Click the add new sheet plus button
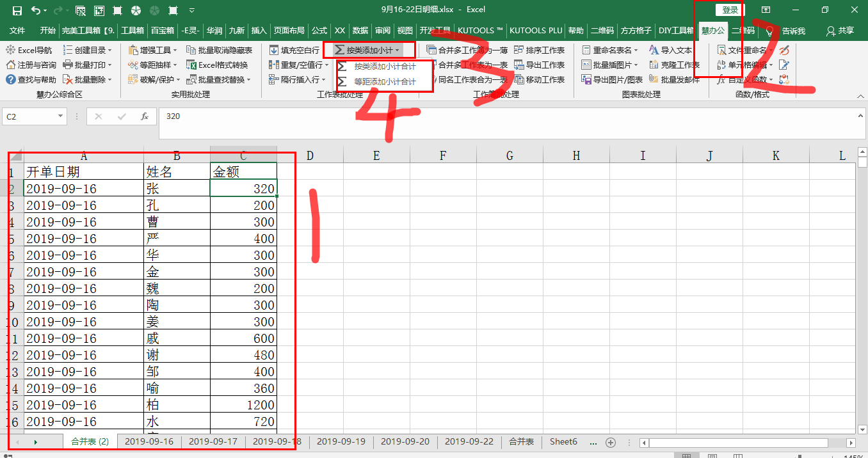868x458 pixels. (611, 443)
